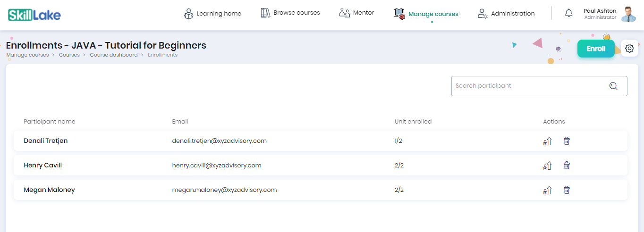
Task: Go to Learning home menu
Action: click(x=212, y=14)
